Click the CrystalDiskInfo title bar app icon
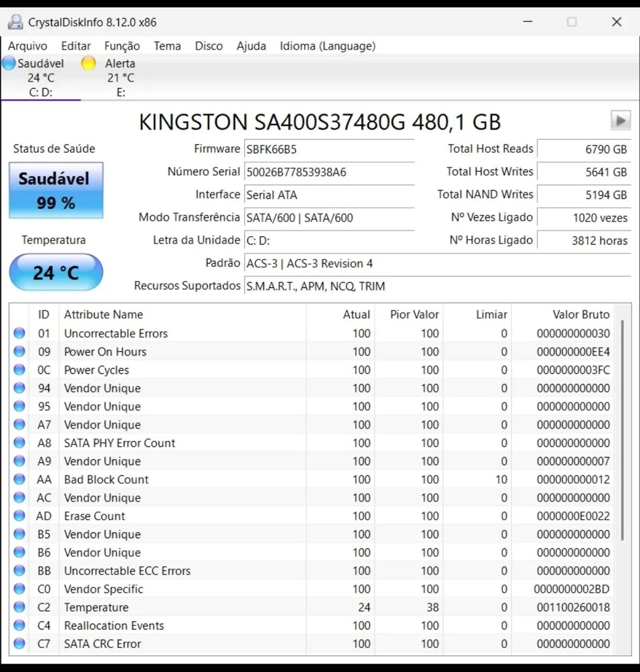Screen dimensions: 640x672 click(15, 22)
